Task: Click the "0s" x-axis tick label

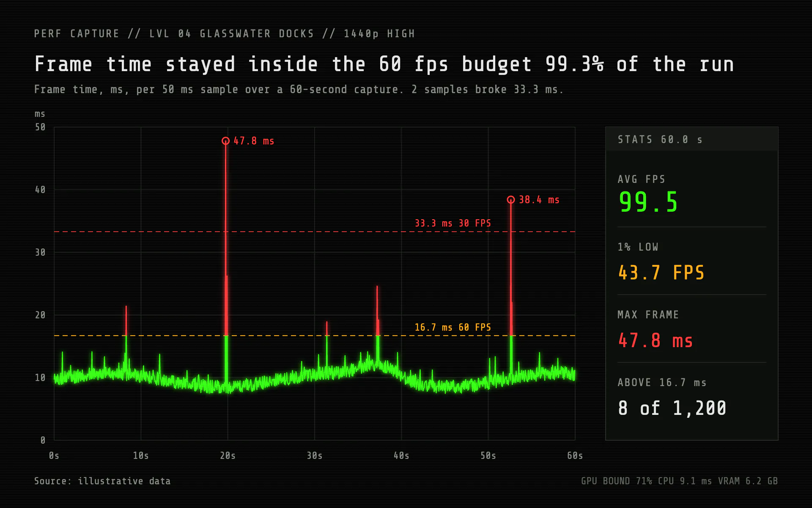Action: pyautogui.click(x=54, y=456)
